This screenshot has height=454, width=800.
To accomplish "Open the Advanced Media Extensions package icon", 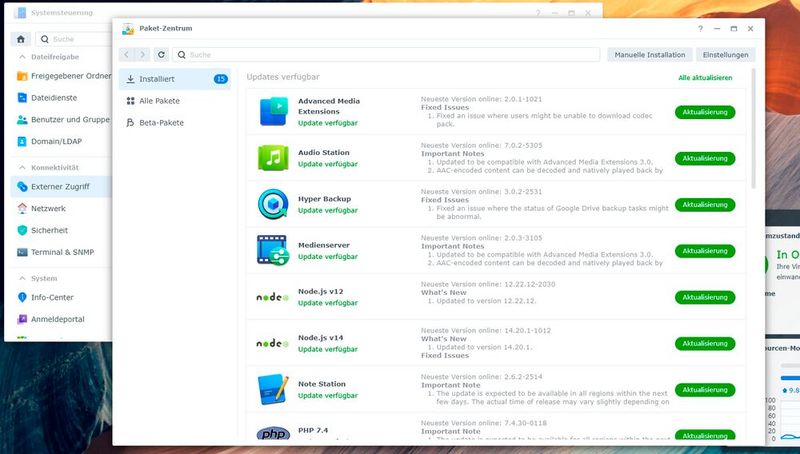I will tap(273, 111).
